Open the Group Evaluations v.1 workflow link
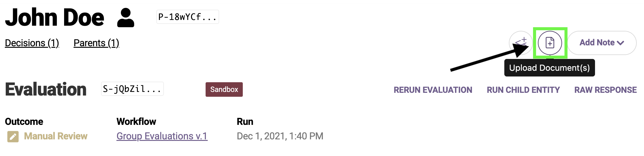Image resolution: width=644 pixels, height=156 pixels. point(162,136)
